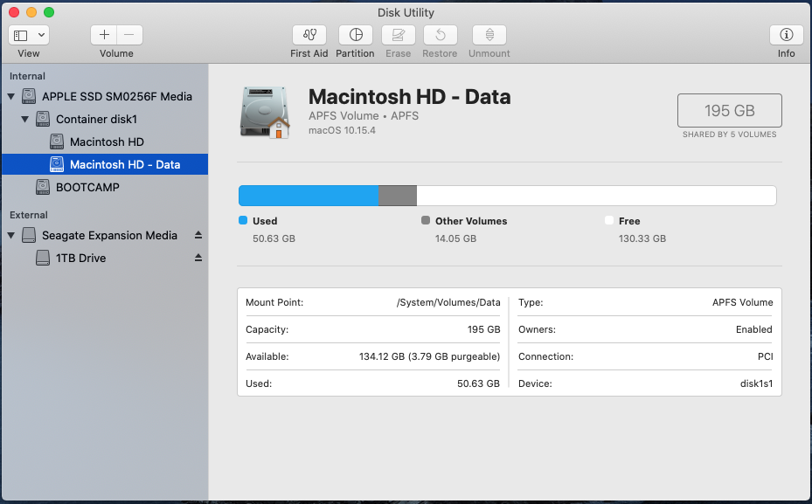The height and width of the screenshot is (504, 812).
Task: Click the Unmount toolbar icon
Action: point(489,36)
